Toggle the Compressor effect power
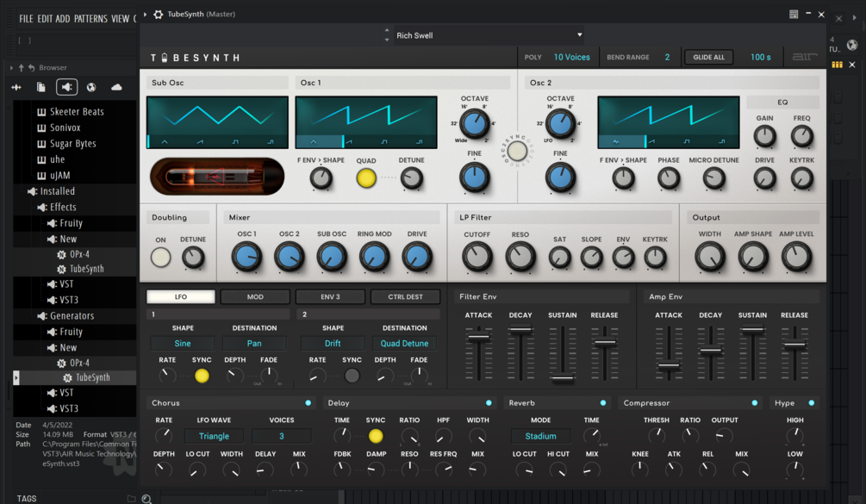This screenshot has height=504, width=866. (755, 403)
